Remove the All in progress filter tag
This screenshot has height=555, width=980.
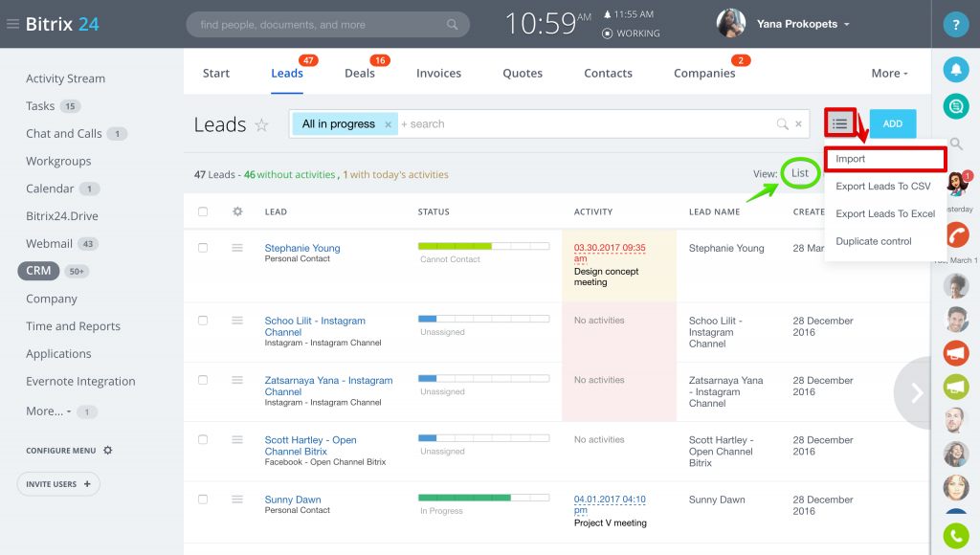pos(389,124)
